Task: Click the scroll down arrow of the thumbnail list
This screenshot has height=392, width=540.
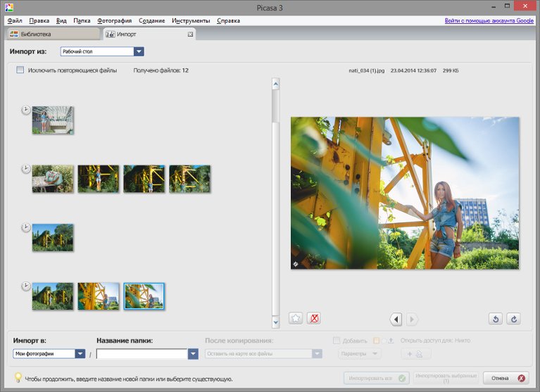Action: (275, 322)
